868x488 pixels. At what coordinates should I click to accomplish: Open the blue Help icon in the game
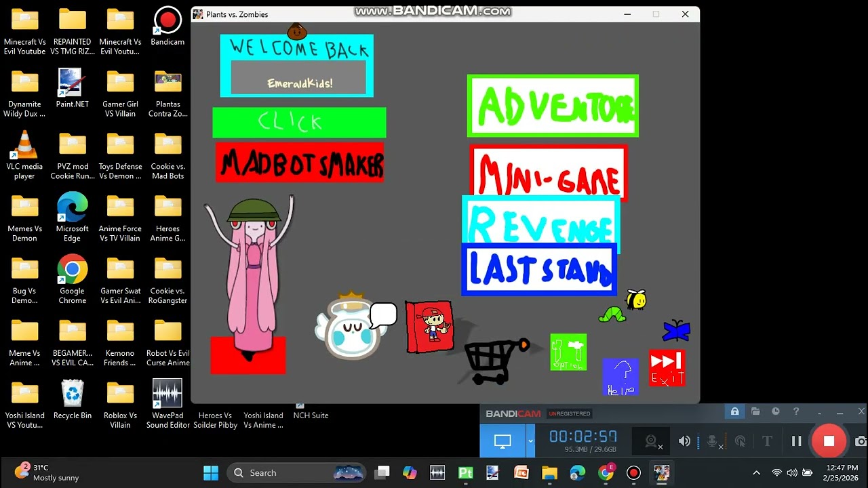[620, 376]
